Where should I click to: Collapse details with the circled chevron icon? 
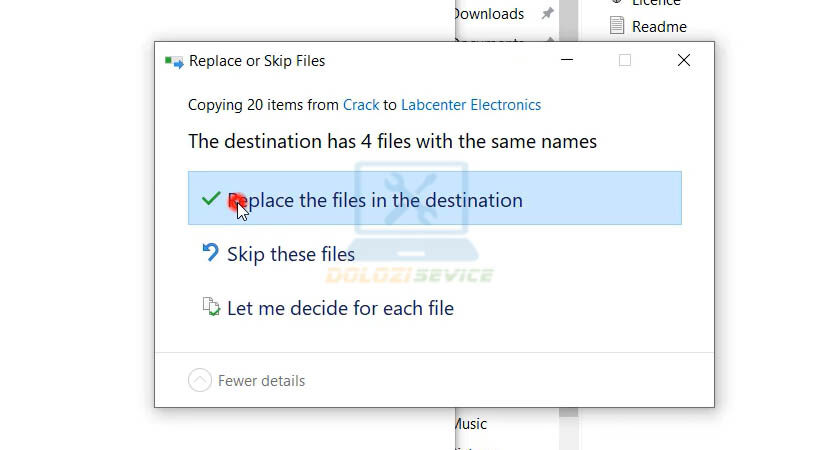(x=200, y=380)
